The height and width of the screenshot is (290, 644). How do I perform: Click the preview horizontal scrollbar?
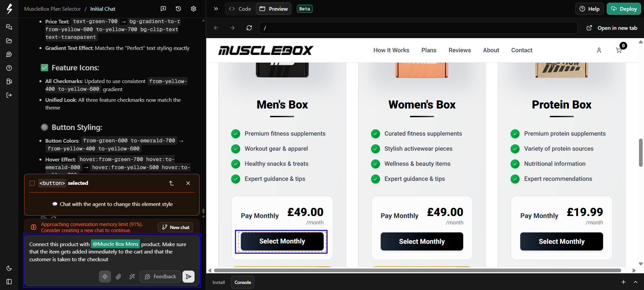click(x=417, y=270)
